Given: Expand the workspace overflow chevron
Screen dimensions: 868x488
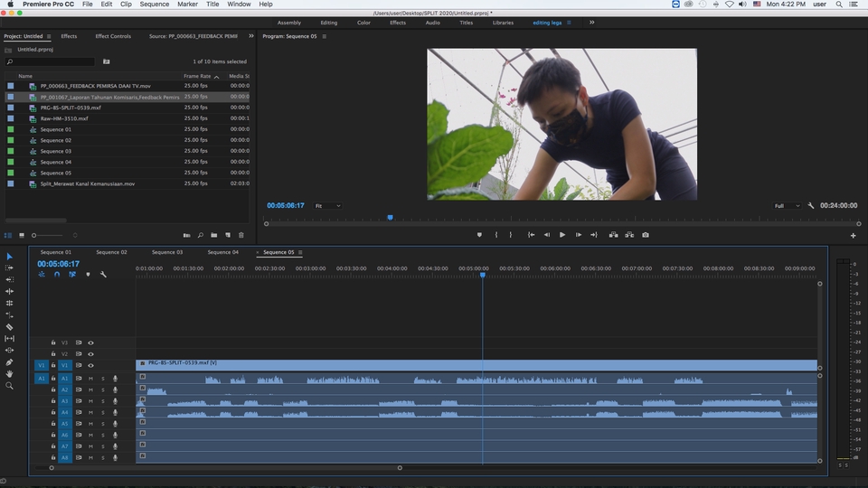Looking at the screenshot, I should click(592, 22).
